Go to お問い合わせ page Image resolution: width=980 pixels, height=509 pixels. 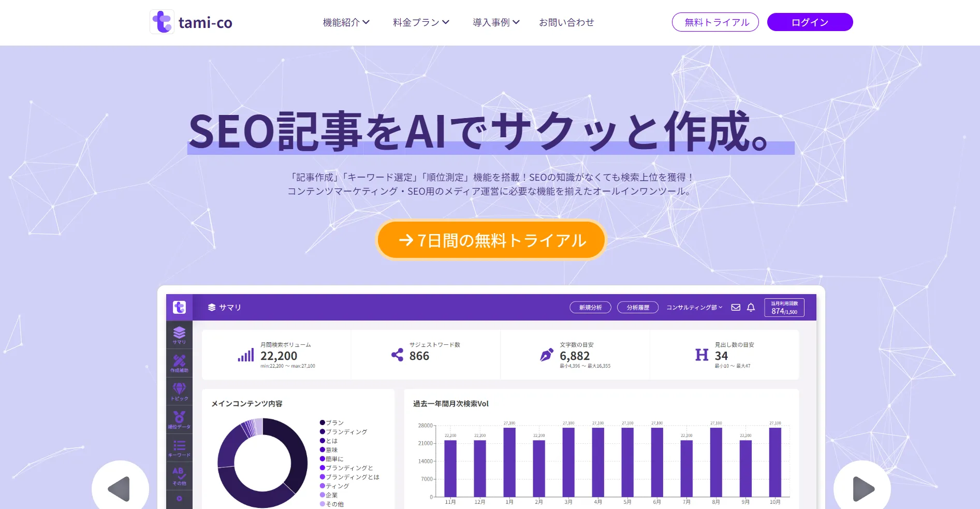tap(566, 22)
